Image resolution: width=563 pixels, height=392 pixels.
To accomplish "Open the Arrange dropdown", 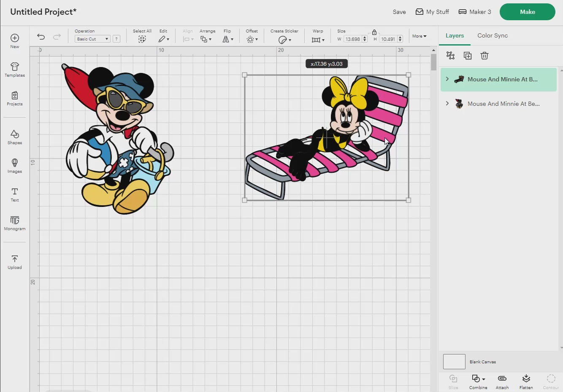I will click(x=206, y=39).
